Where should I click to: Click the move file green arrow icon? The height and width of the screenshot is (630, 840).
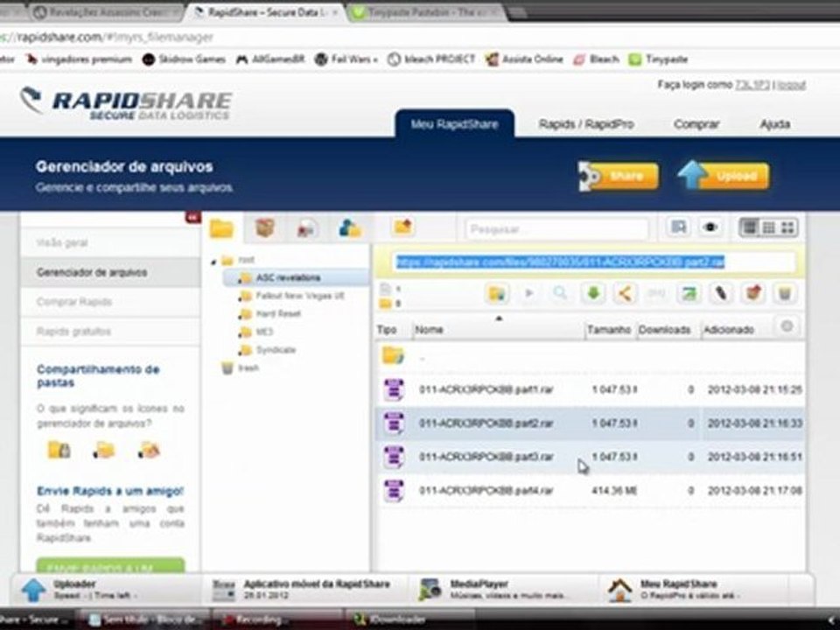point(689,294)
